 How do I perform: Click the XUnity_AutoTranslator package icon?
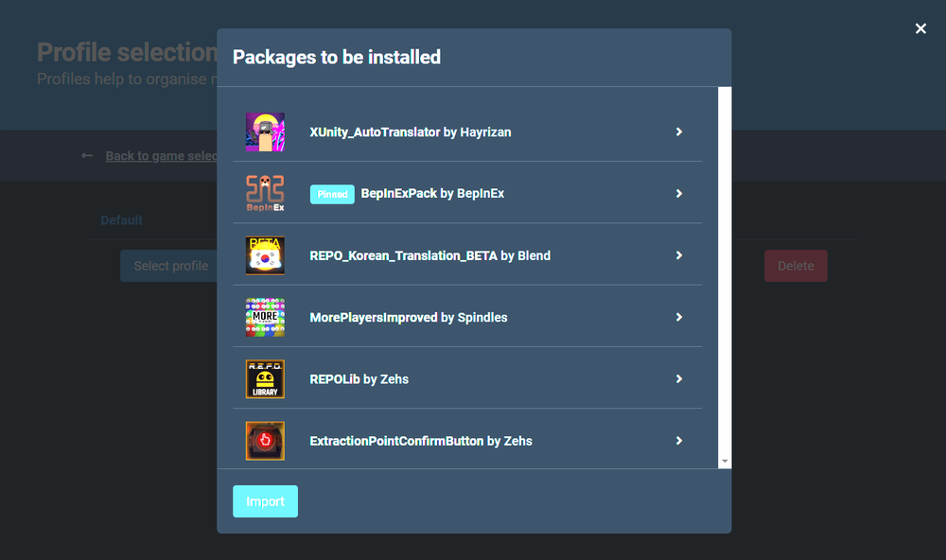265,132
